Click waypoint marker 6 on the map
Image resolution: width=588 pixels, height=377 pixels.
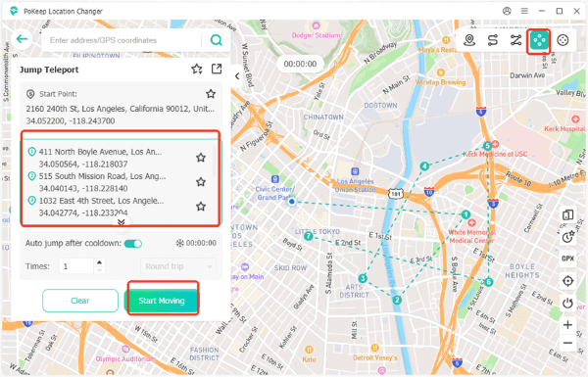tap(488, 282)
